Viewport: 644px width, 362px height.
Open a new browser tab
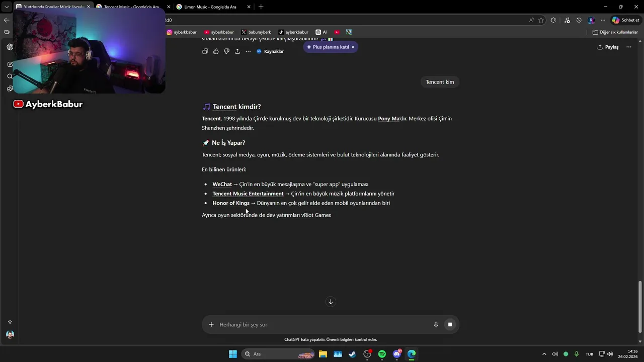(x=261, y=7)
